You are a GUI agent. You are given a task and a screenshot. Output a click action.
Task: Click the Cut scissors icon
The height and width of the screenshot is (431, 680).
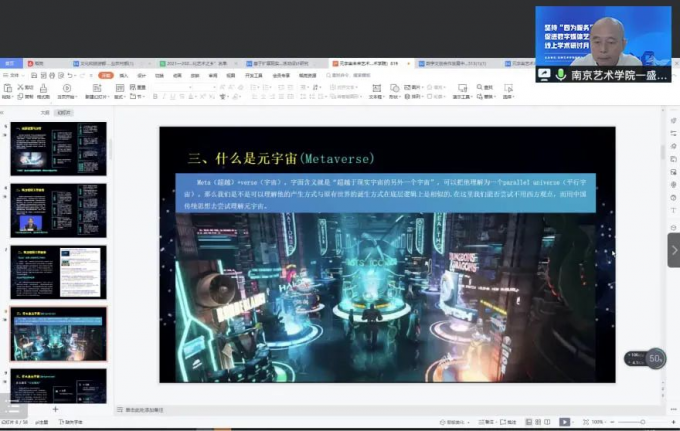tap(20, 87)
